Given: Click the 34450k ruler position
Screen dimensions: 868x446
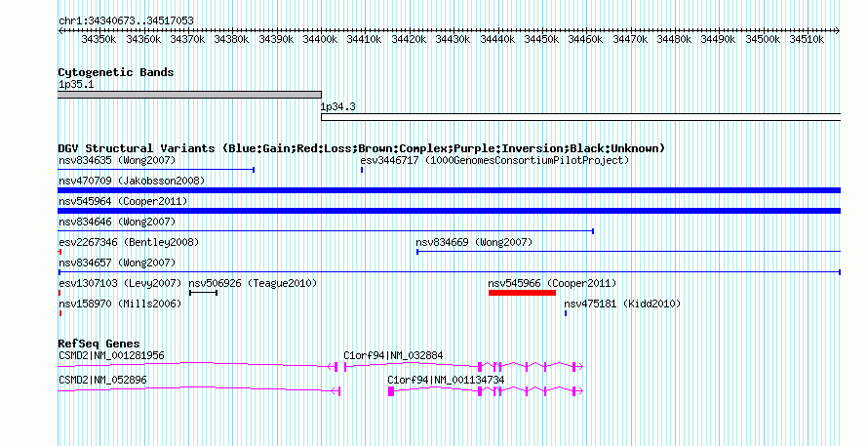Looking at the screenshot, I should [542, 40].
